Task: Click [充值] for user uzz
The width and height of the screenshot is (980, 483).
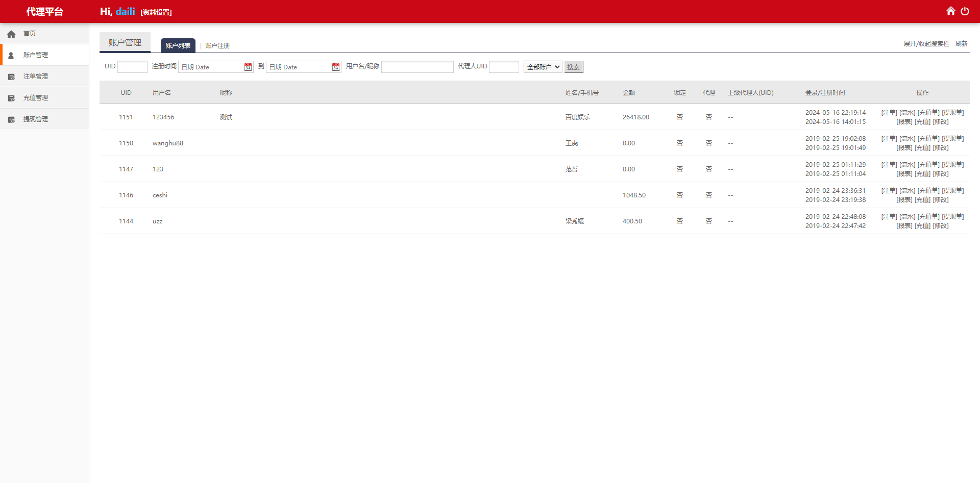Action: 922,226
